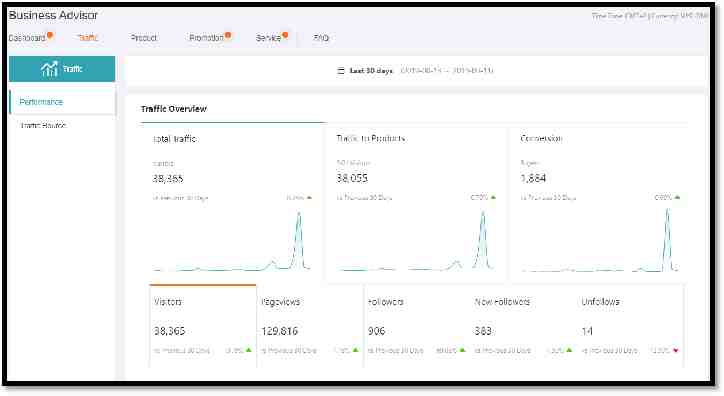Screen dimensions: 724x396
Task: Click the Conversion sparkline chart
Action: point(600,241)
